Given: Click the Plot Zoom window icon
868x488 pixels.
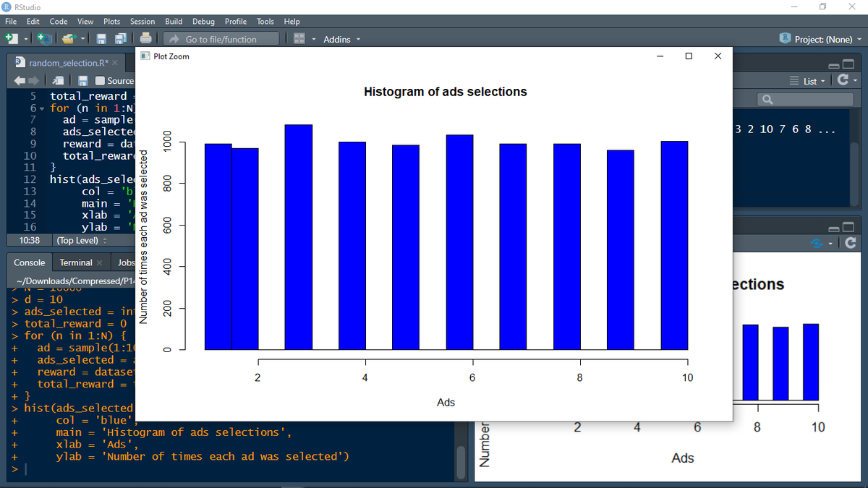Looking at the screenshot, I should pyautogui.click(x=145, y=56).
